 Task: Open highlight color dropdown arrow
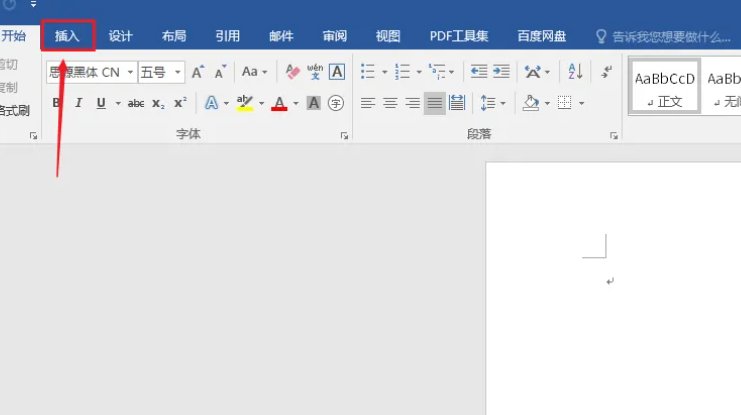point(261,103)
